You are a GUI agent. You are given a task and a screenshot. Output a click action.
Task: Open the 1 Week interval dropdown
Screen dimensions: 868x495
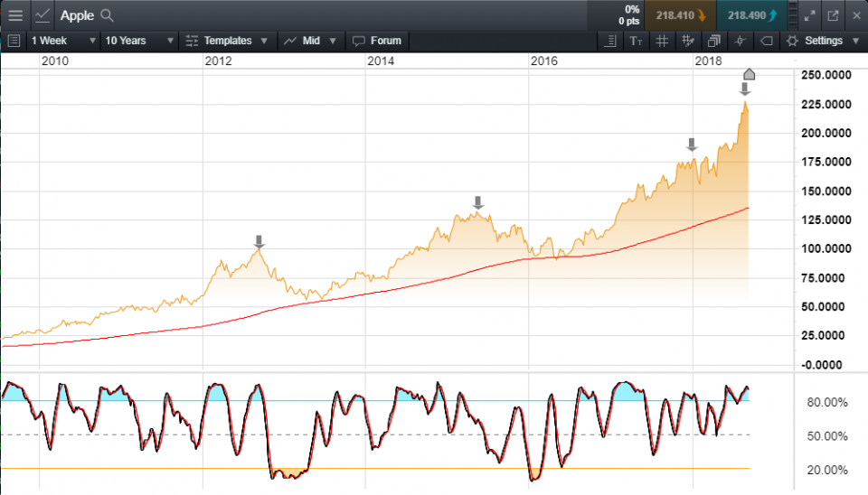[62, 41]
